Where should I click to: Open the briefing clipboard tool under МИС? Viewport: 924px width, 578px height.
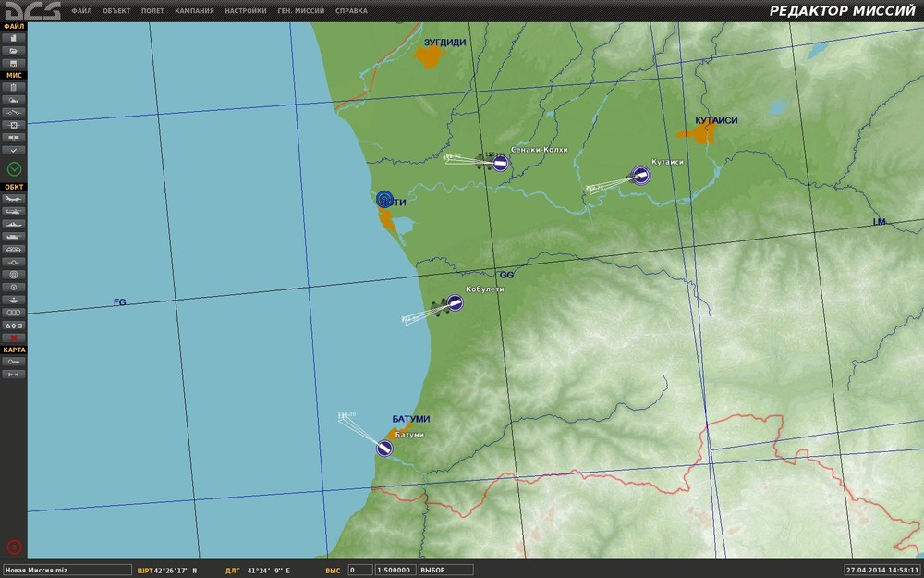point(14,87)
